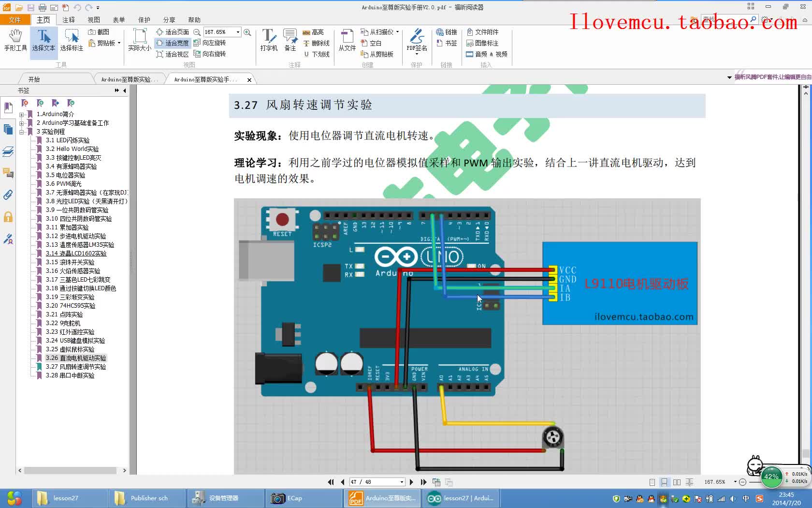Open the page number dropdown 47 / 48
The image size is (812, 508).
(x=402, y=482)
